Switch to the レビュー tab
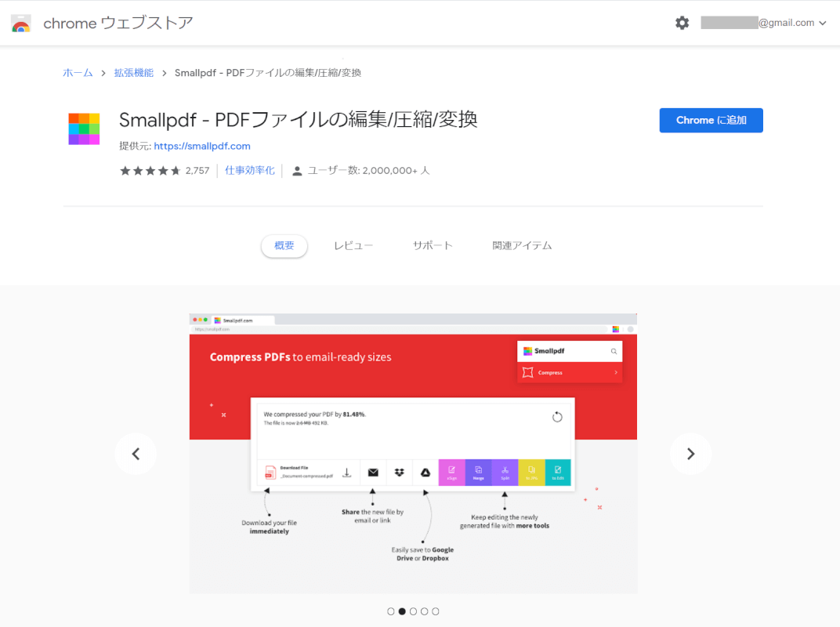840x627 pixels. pyautogui.click(x=353, y=245)
